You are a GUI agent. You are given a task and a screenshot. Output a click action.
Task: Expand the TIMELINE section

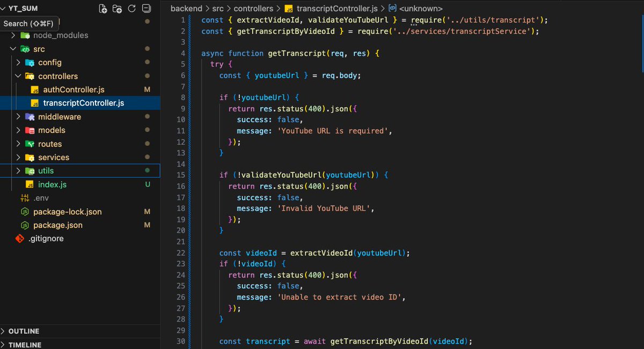(x=4, y=345)
